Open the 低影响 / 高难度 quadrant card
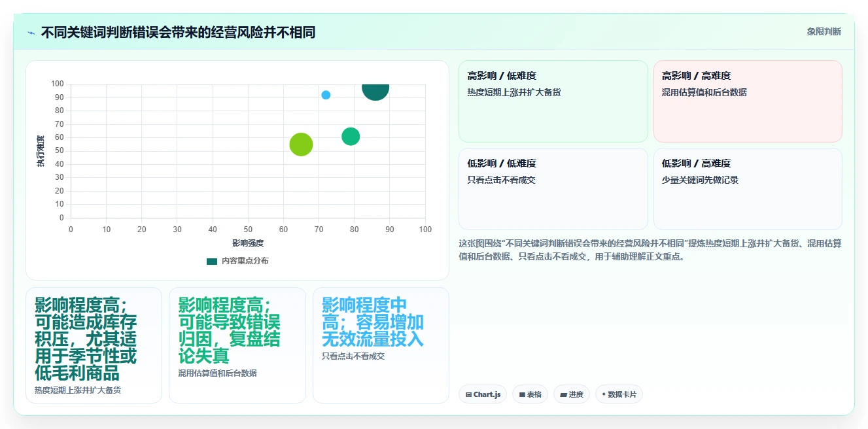Viewport: 868px width, 429px height. 748,189
